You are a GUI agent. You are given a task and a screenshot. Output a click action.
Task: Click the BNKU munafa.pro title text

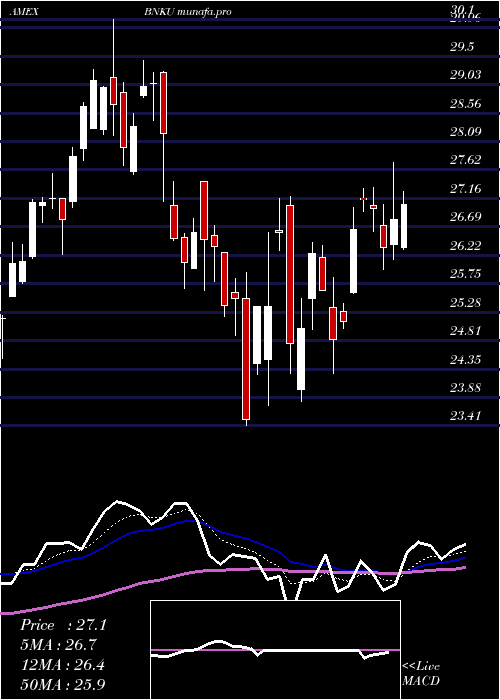click(x=188, y=12)
